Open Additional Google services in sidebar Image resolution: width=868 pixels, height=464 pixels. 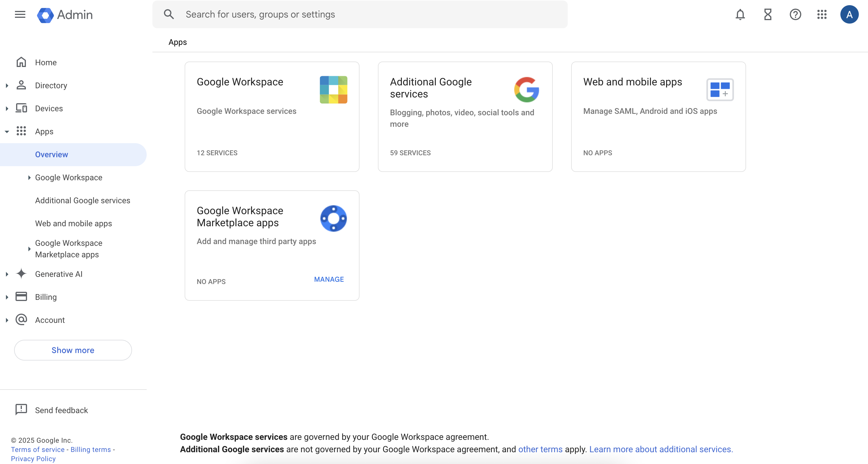[83, 200]
